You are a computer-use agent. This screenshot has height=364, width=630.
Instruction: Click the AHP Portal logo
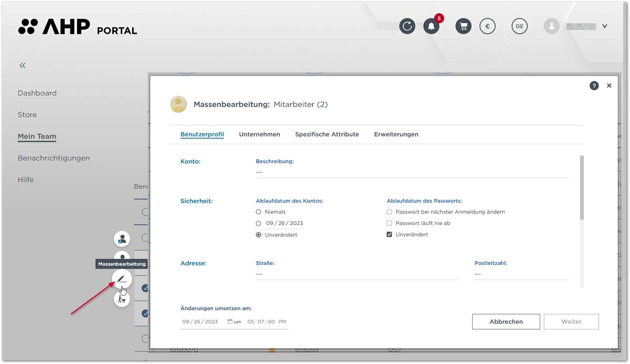[77, 27]
